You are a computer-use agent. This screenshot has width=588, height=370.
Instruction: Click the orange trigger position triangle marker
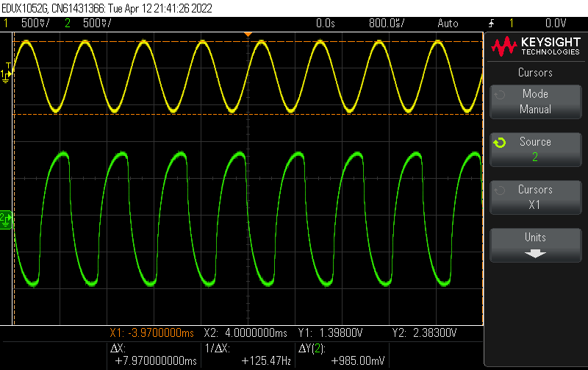click(248, 35)
